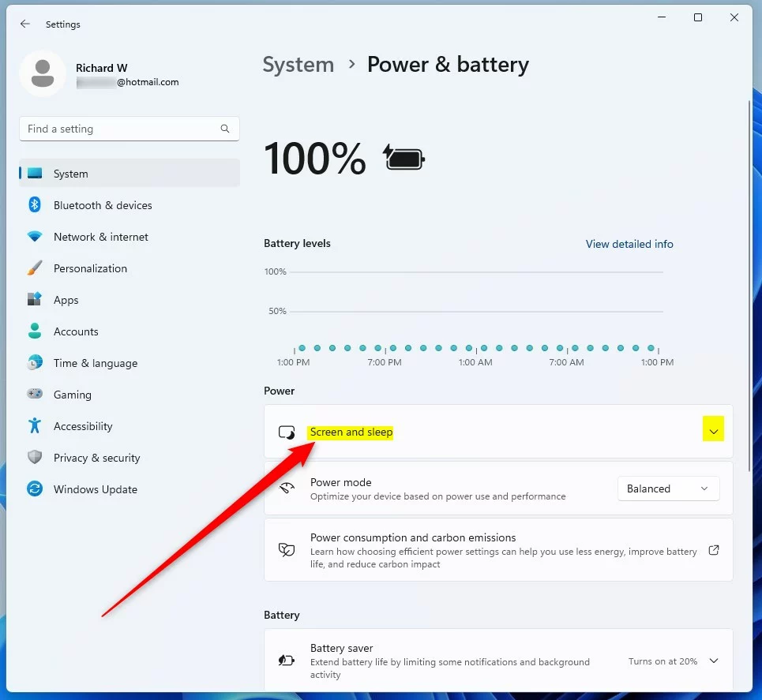Navigate to Accounts settings
This screenshot has height=700, width=762.
click(130, 331)
